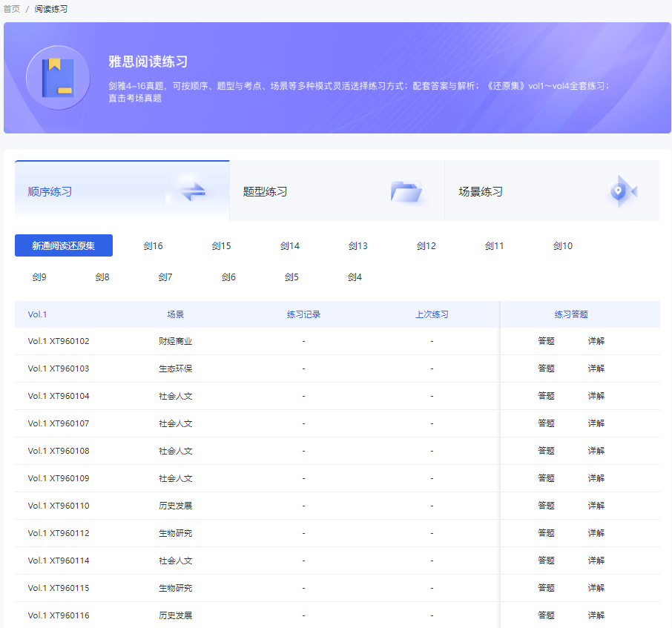Choose the 剑12 book filter
This screenshot has width=672, height=628.
pyautogui.click(x=426, y=246)
